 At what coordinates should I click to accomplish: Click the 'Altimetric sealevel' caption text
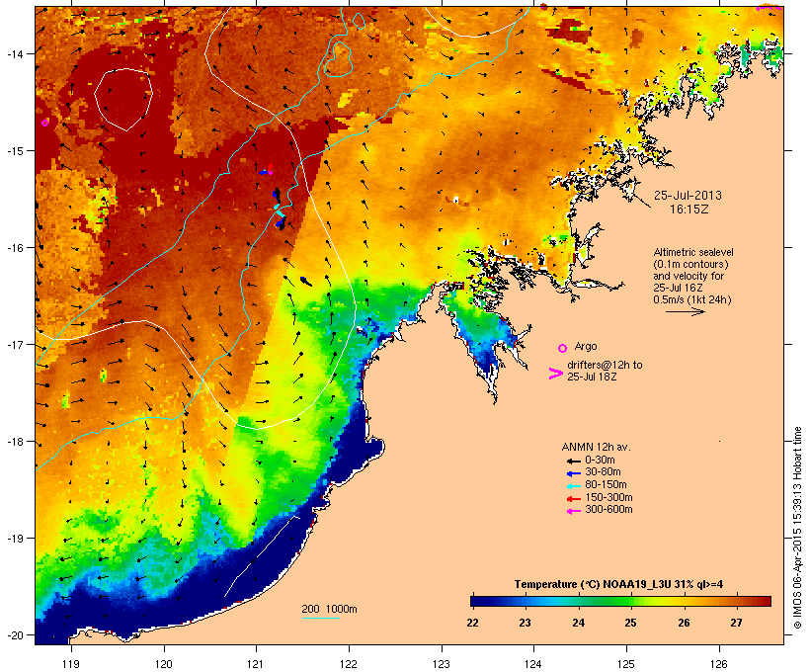(x=693, y=252)
